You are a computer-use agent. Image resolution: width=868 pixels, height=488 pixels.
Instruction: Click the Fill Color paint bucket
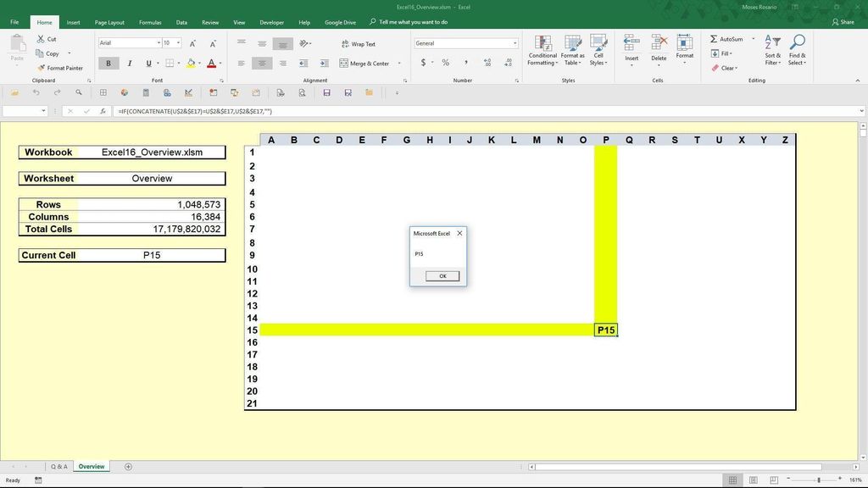[x=191, y=63]
